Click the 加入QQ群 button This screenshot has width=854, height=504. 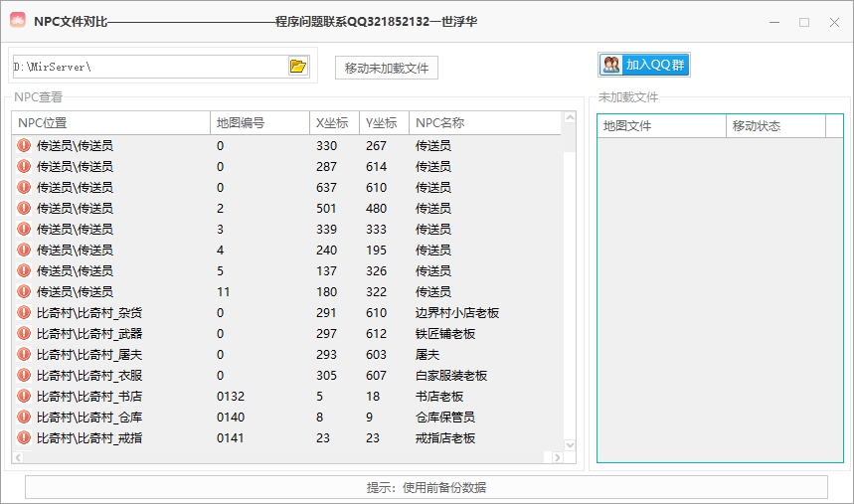pos(644,65)
